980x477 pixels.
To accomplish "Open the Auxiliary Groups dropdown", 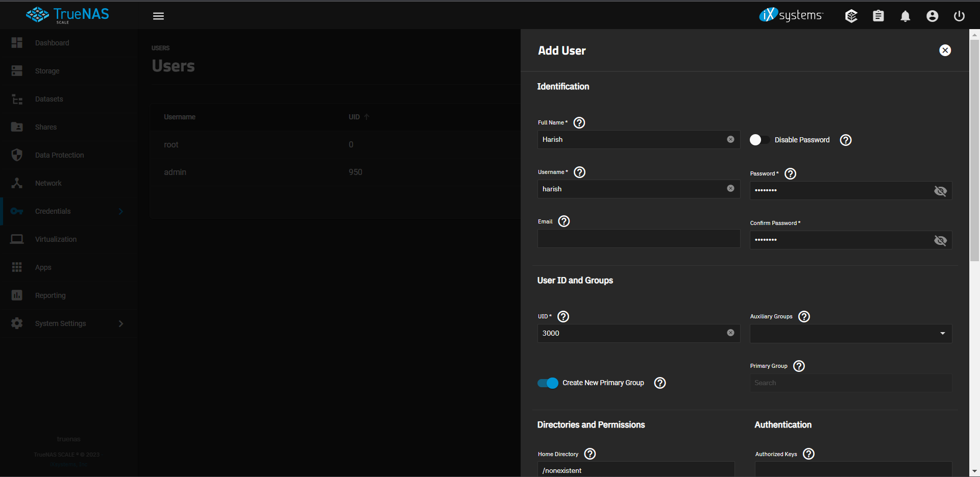I will pos(851,333).
